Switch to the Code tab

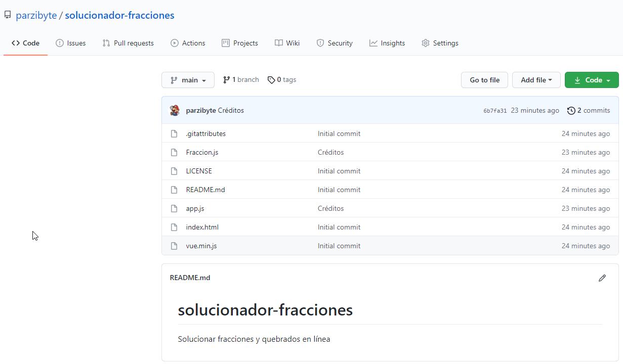pyautogui.click(x=25, y=43)
